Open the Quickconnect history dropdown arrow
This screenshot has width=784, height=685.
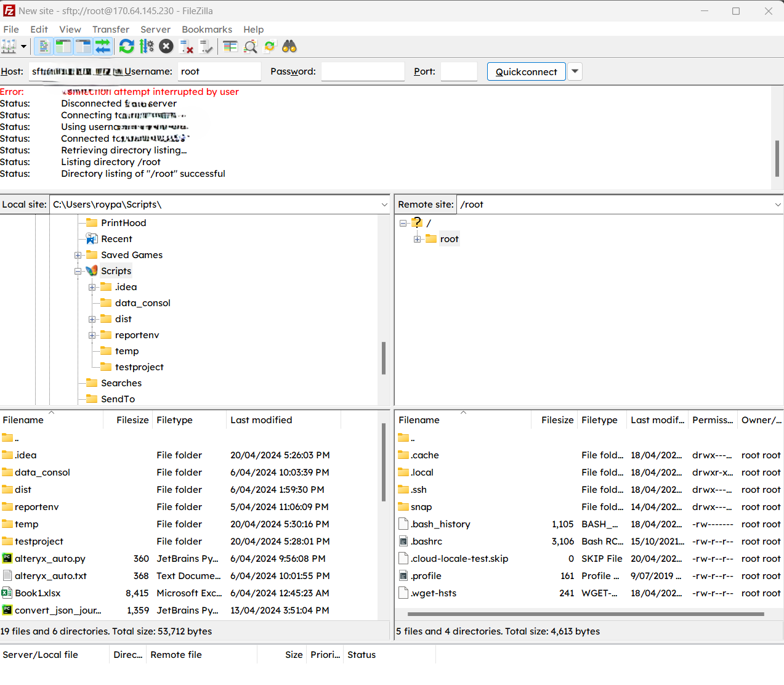click(575, 71)
